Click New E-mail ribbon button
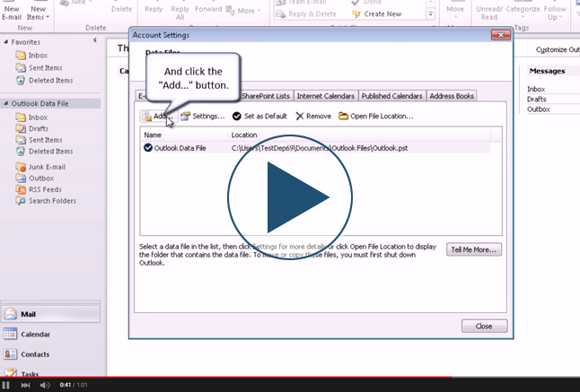This screenshot has height=392, width=580. [12, 11]
